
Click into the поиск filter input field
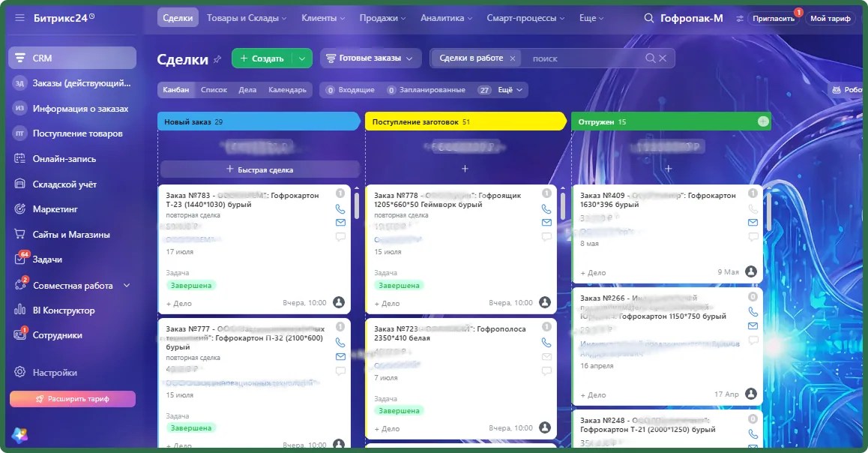pyautogui.click(x=584, y=58)
